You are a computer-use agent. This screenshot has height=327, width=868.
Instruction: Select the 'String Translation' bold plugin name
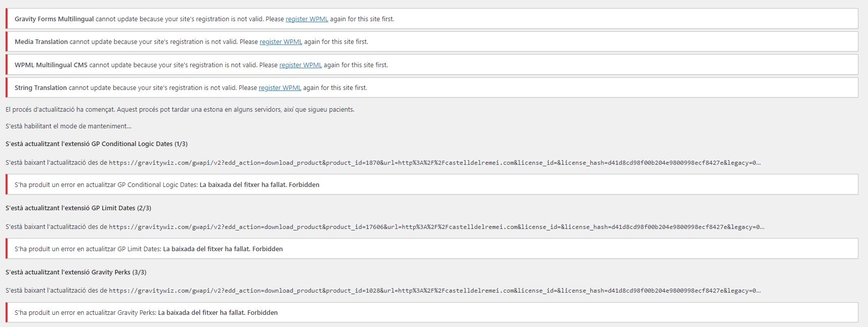(40, 87)
